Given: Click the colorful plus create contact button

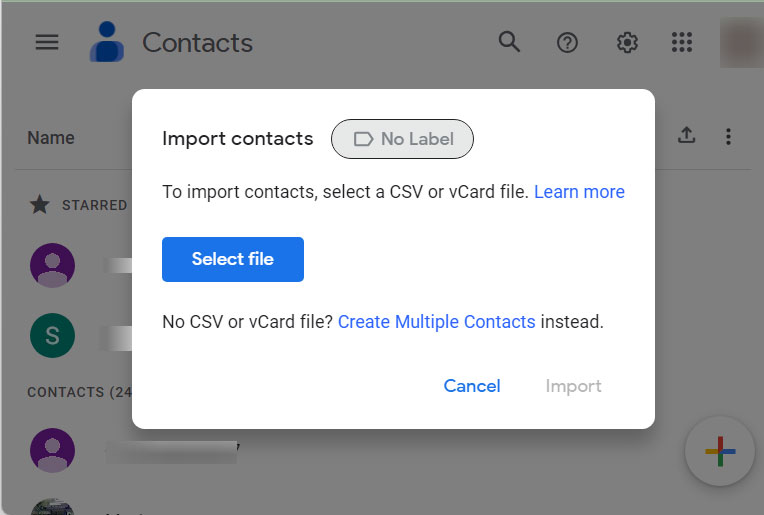Looking at the screenshot, I should pyautogui.click(x=720, y=452).
